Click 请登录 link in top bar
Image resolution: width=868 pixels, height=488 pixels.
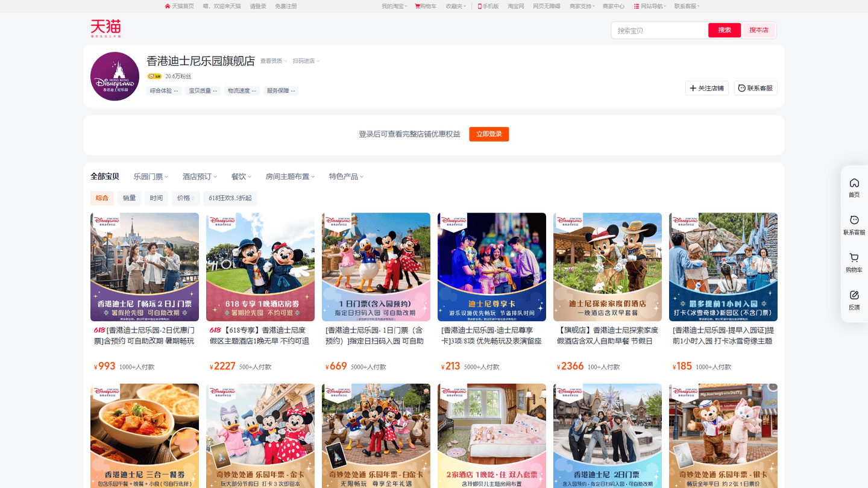(258, 6)
